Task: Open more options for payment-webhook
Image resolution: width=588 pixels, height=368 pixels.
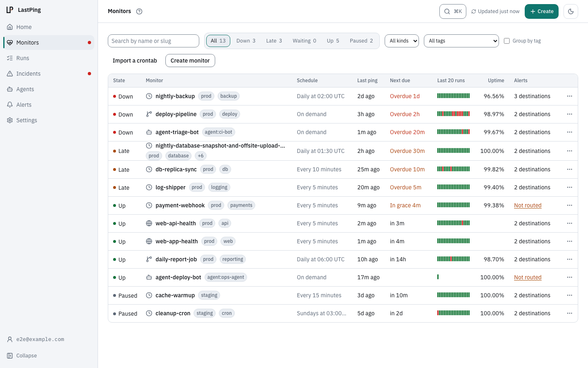Action: [x=570, y=205]
